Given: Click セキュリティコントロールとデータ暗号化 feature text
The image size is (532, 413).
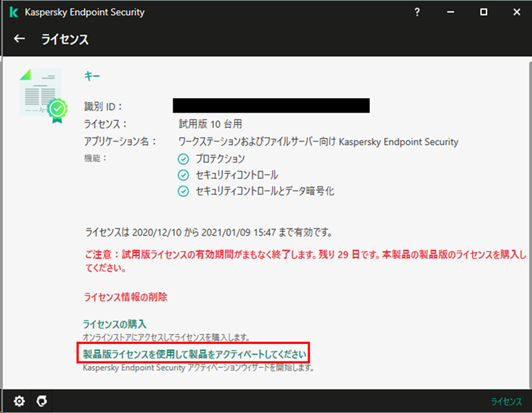Looking at the screenshot, I should point(265,191).
